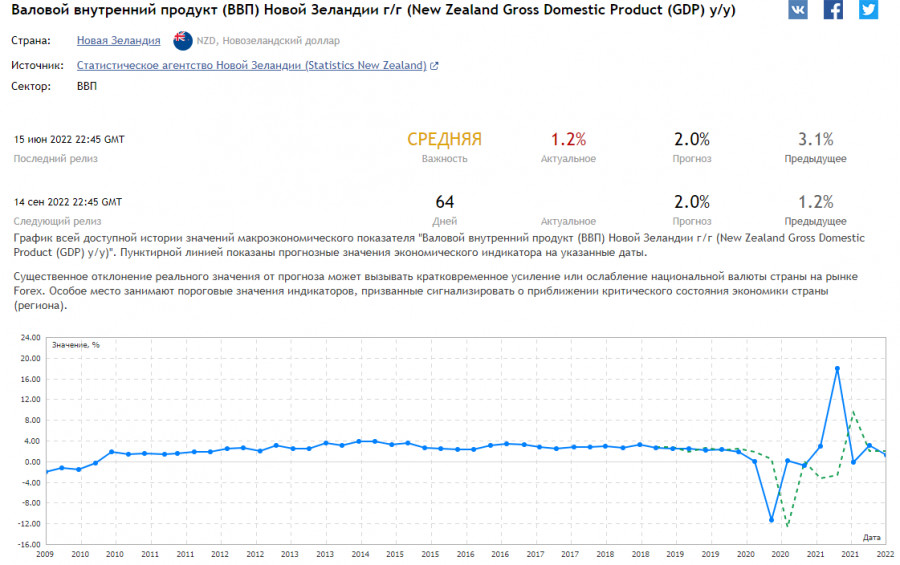Click the New Zealand flag icon
900x565 pixels.
[x=183, y=41]
